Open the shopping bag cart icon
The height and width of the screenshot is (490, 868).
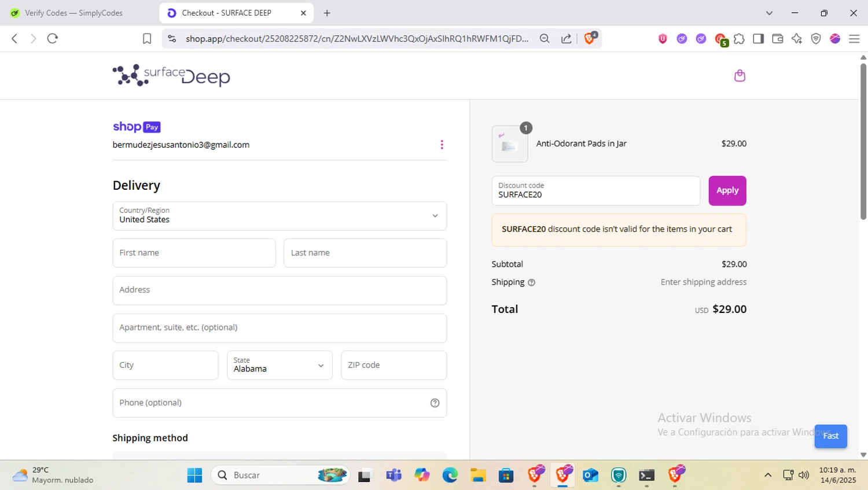pyautogui.click(x=740, y=76)
